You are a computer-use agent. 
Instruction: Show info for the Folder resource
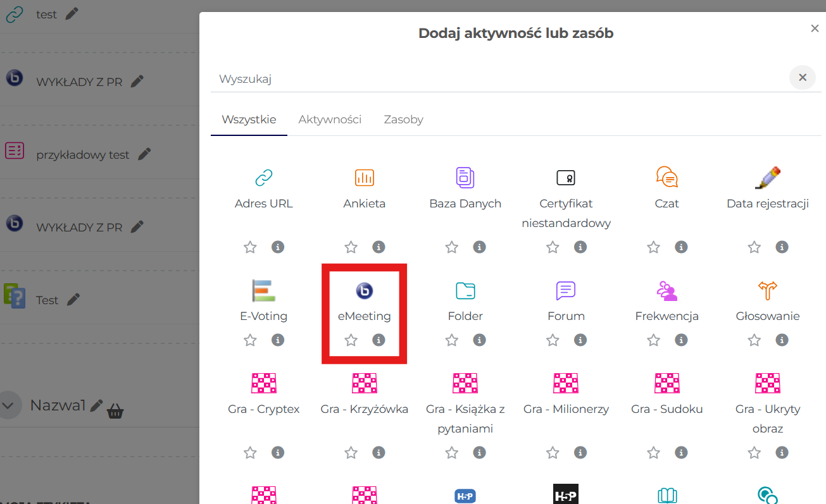(479, 340)
